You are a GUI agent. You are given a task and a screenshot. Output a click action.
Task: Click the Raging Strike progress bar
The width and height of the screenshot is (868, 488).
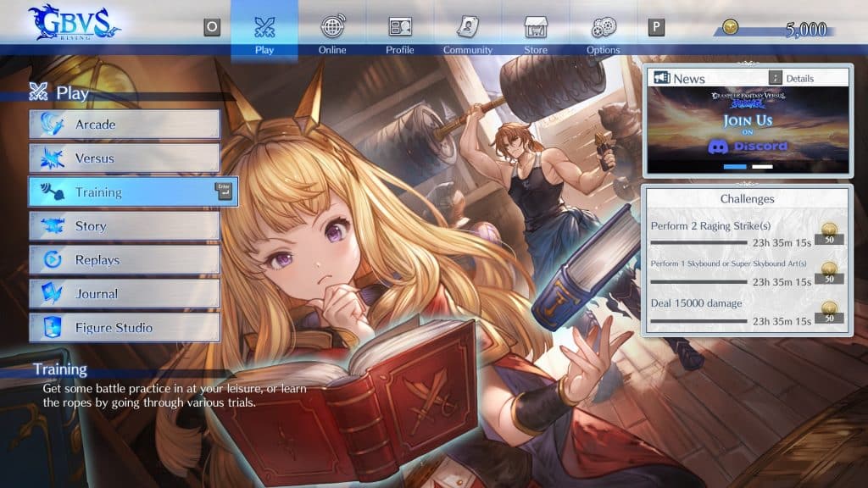698,242
